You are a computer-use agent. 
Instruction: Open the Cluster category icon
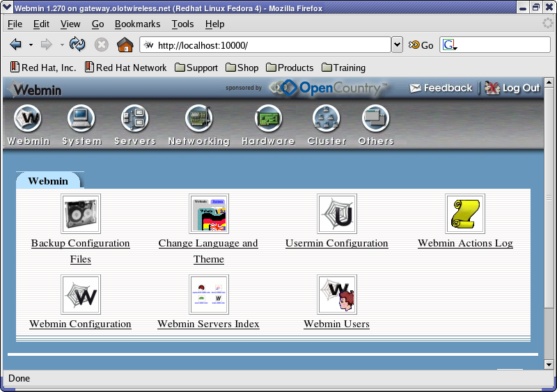327,118
